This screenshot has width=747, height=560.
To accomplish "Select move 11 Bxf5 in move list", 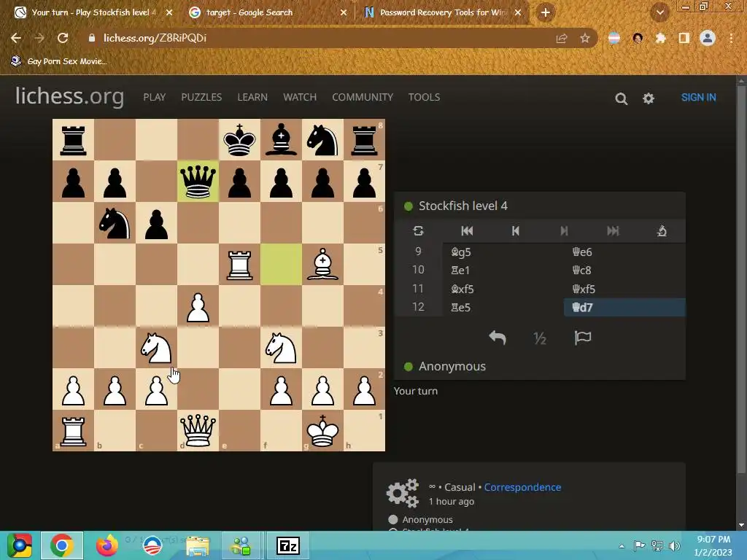I will [503, 289].
